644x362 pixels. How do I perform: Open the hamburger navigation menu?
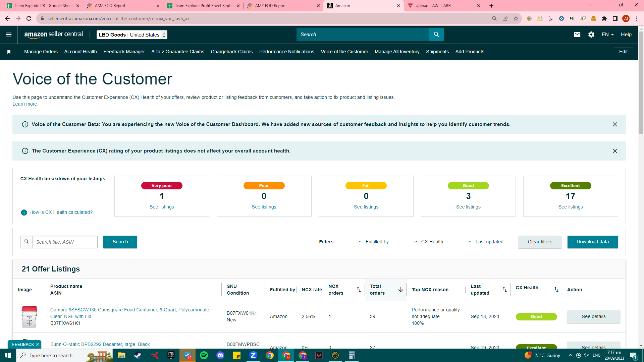click(9, 35)
